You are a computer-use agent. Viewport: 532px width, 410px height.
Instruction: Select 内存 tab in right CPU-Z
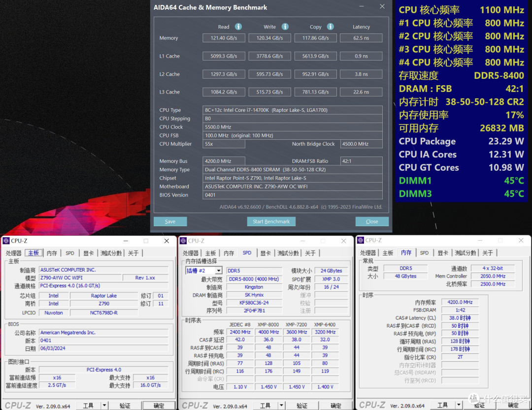tap(406, 252)
